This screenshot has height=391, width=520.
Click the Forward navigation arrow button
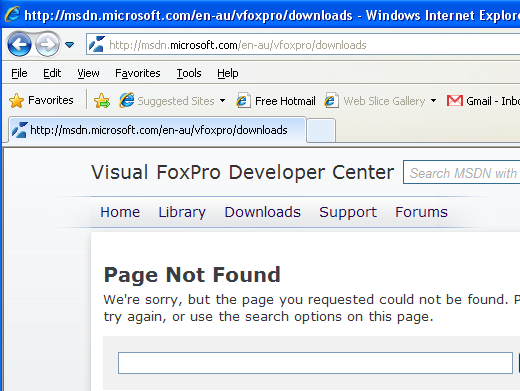[47, 44]
